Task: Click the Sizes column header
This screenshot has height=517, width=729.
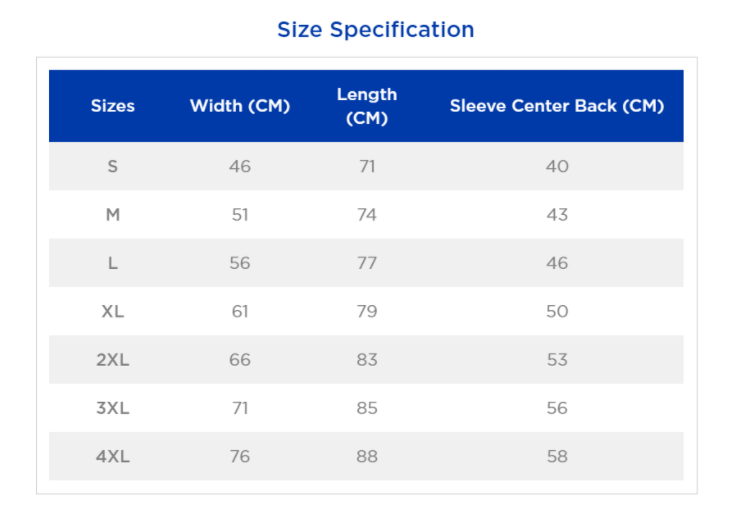Action: pos(113,106)
